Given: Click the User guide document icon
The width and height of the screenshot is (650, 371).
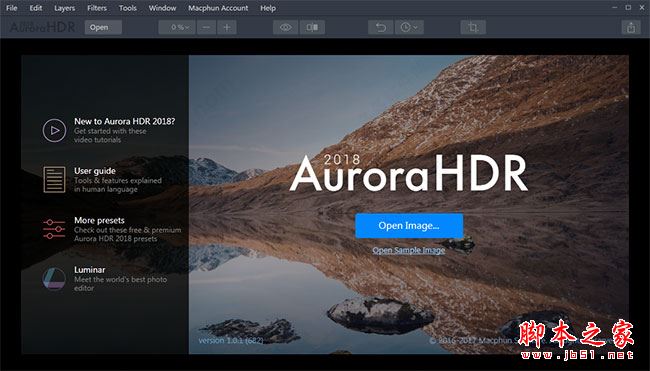Looking at the screenshot, I should [54, 179].
